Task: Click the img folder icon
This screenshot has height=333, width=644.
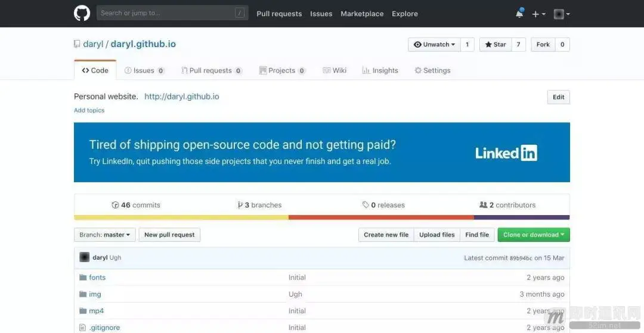Action: point(83,294)
